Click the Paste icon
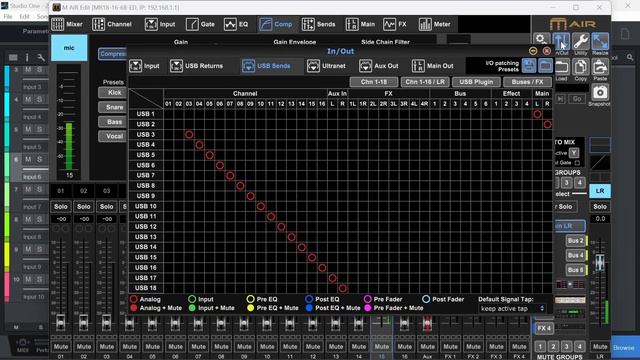This screenshot has width=640, height=360. [600, 68]
